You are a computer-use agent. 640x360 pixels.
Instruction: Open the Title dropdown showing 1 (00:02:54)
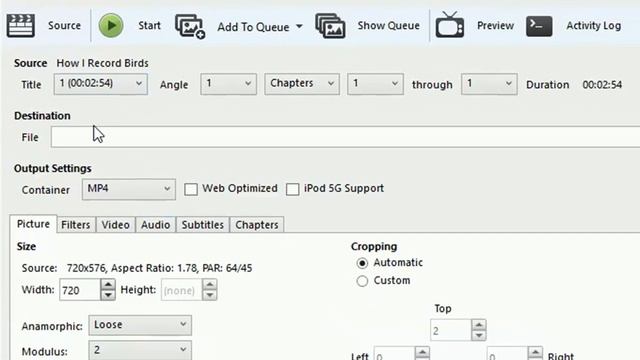100,84
